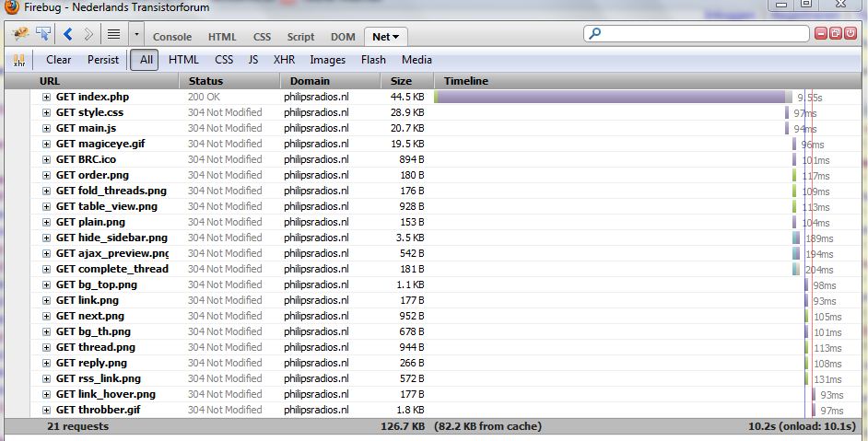Viewport: 868px width, 441px height.
Task: Maximize the Firebug window
Action: point(806,4)
